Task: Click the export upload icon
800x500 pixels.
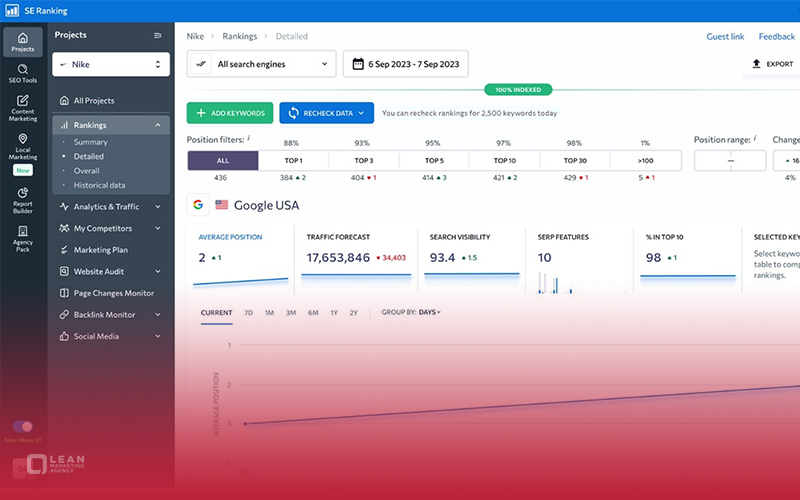Action: [x=756, y=64]
